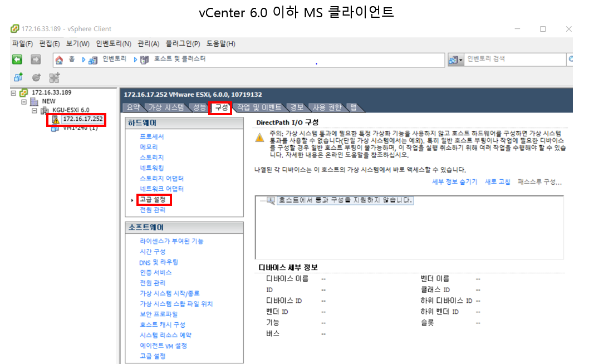
Task: Open the 인벤토리(N) menu
Action: click(x=114, y=43)
